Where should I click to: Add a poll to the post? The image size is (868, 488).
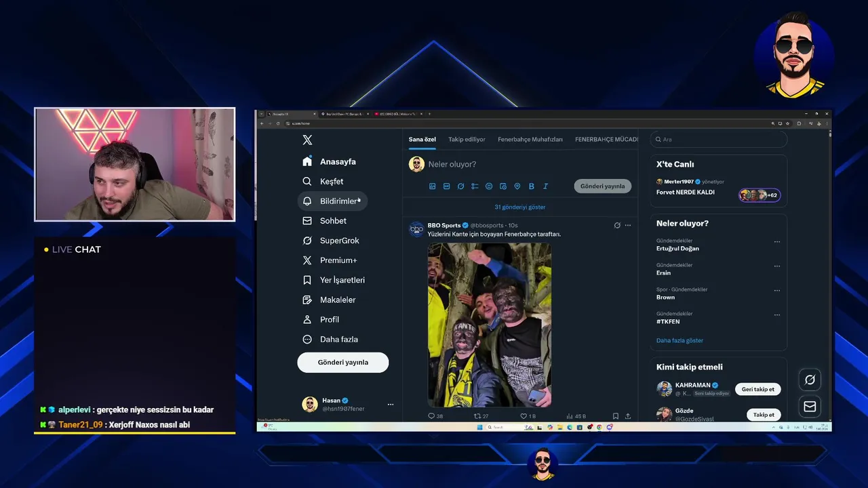point(475,186)
